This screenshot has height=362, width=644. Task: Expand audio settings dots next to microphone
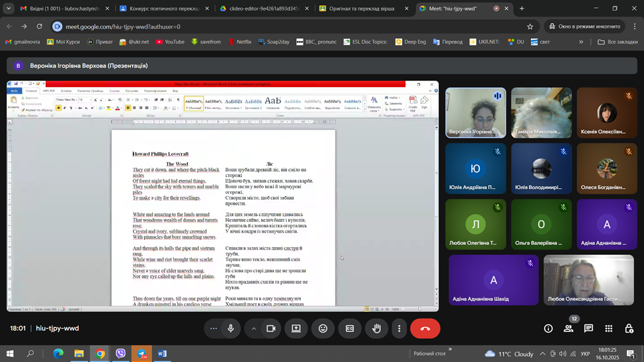(x=213, y=328)
